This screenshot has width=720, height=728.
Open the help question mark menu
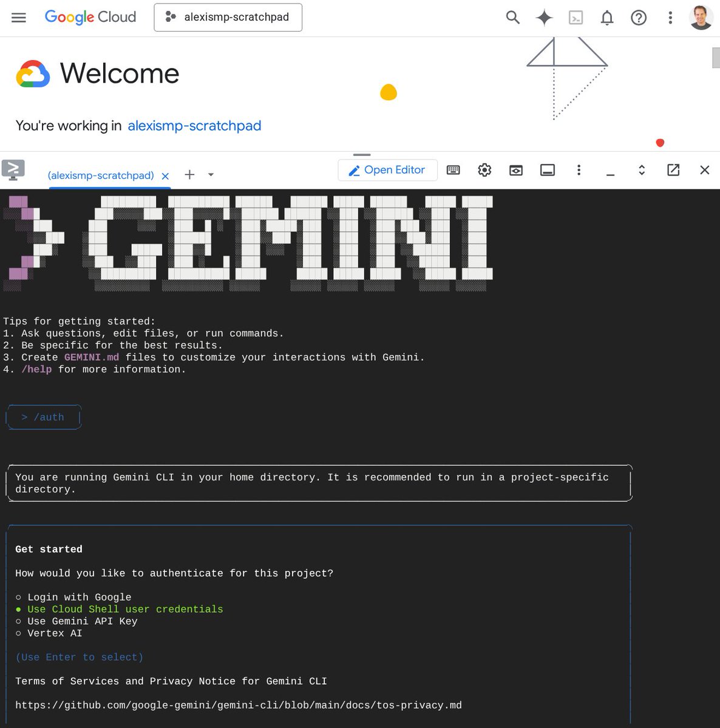coord(639,18)
